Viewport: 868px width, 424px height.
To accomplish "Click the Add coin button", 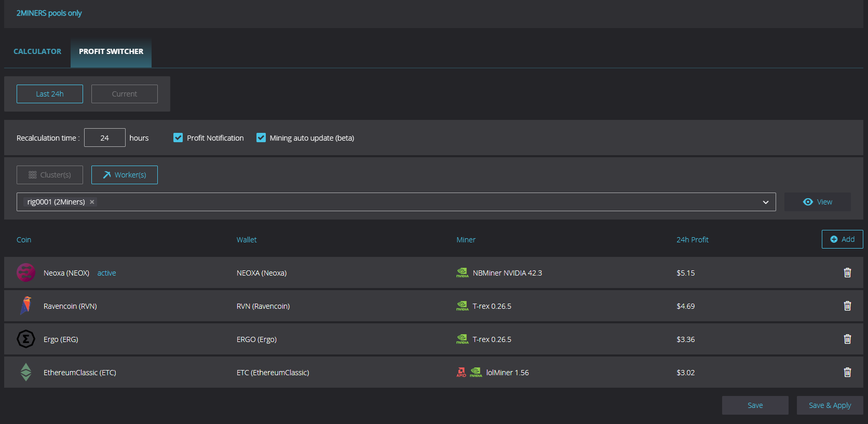I will [842, 239].
